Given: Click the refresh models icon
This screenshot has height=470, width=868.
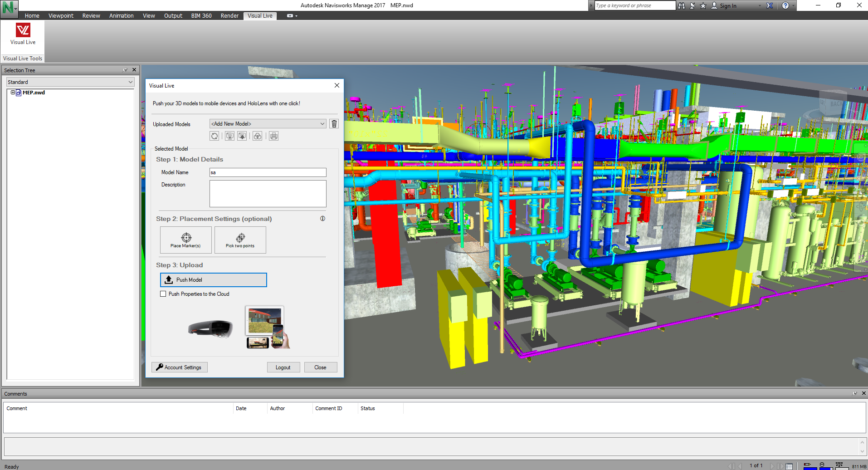Looking at the screenshot, I should click(215, 136).
